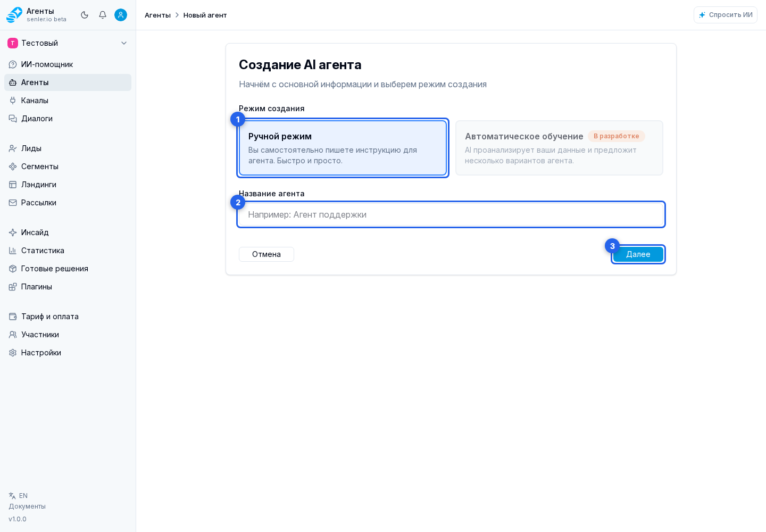The height and width of the screenshot is (532, 766).
Task: Click Спросить ИИ button
Action: 726,15
